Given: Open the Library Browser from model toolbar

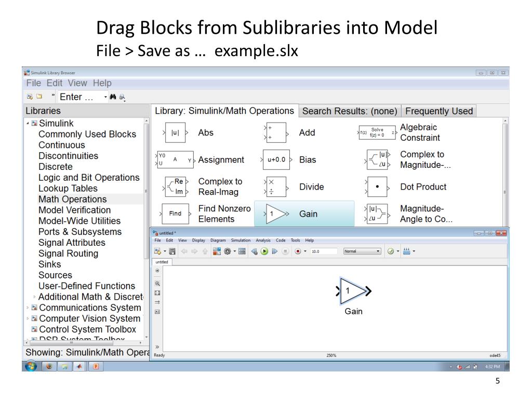Looking at the screenshot, I should point(217,251).
